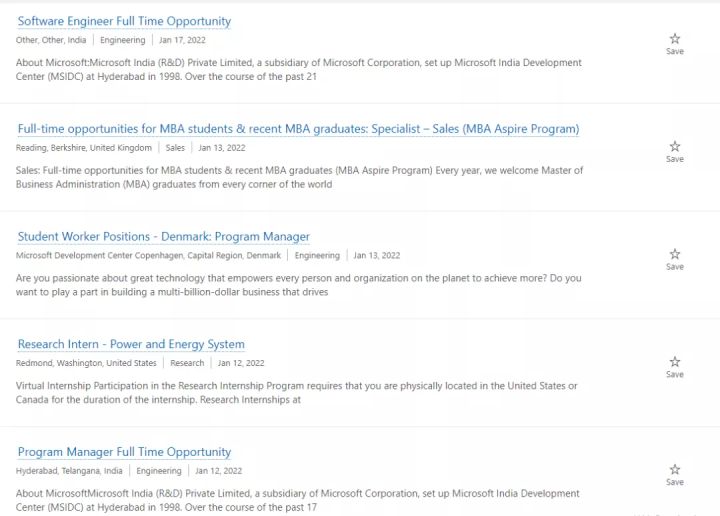Screen dimensions: 720x516
Task: Open Research Intern - Power and Energy System
Action: (x=131, y=345)
